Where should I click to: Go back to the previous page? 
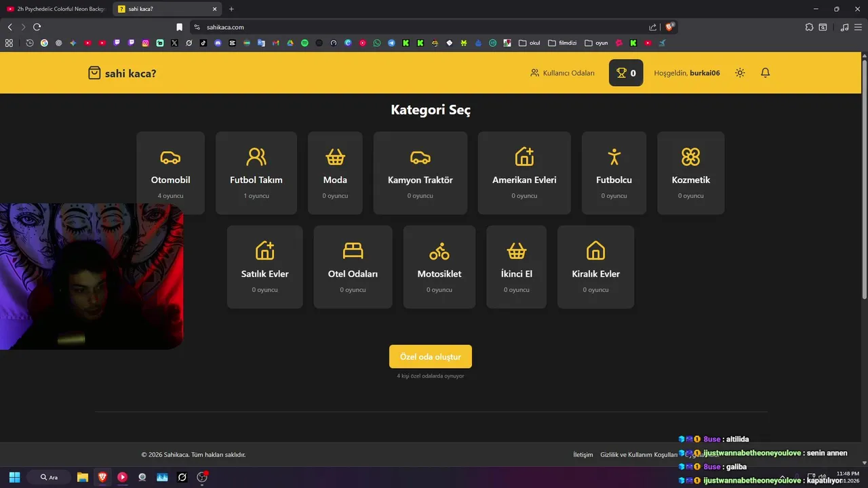pos(9,27)
